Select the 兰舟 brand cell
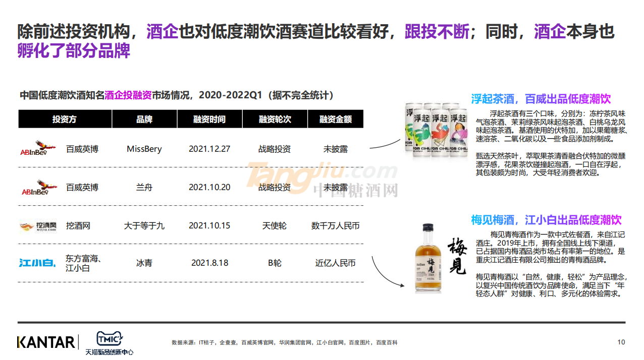 tap(144, 187)
